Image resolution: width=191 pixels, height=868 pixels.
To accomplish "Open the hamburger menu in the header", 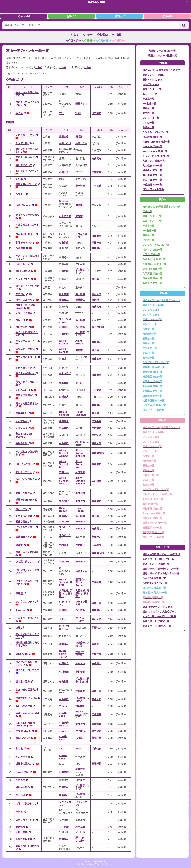I will (x=187, y=2).
